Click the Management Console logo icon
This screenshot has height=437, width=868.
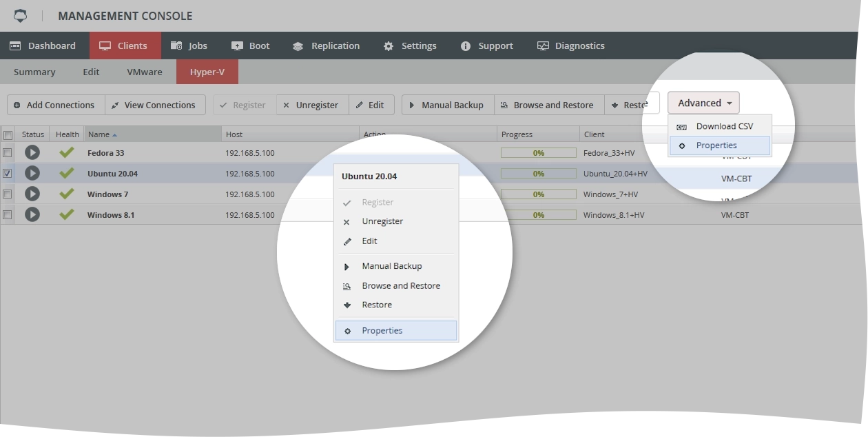(21, 15)
